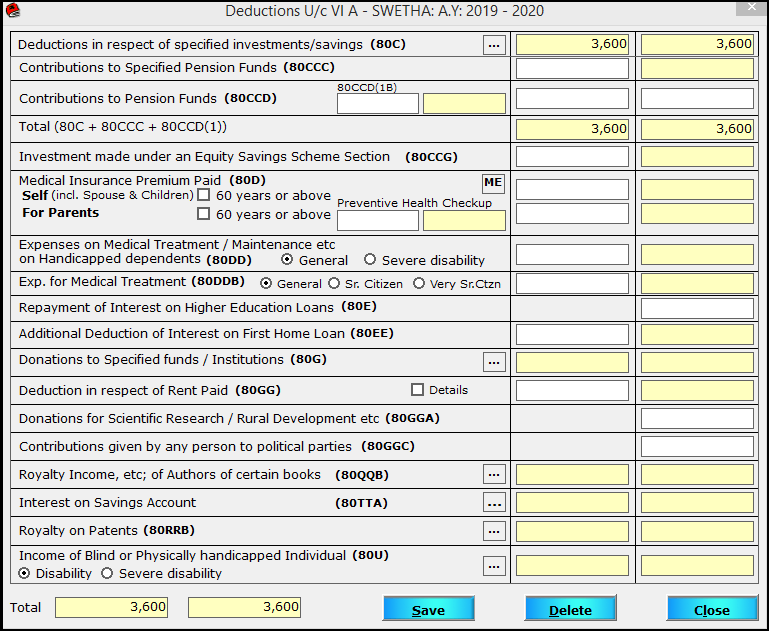This screenshot has height=631, width=769.
Task: Enable the 80GG Details checkbox
Action: [x=417, y=390]
